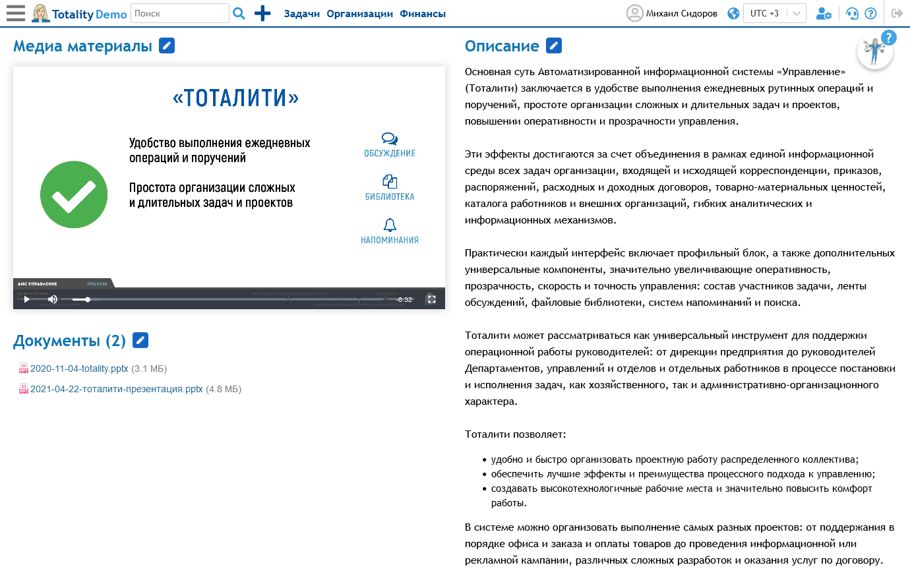Open 2020-11-04-totality.pptx document
910x588 pixels.
(x=79, y=368)
